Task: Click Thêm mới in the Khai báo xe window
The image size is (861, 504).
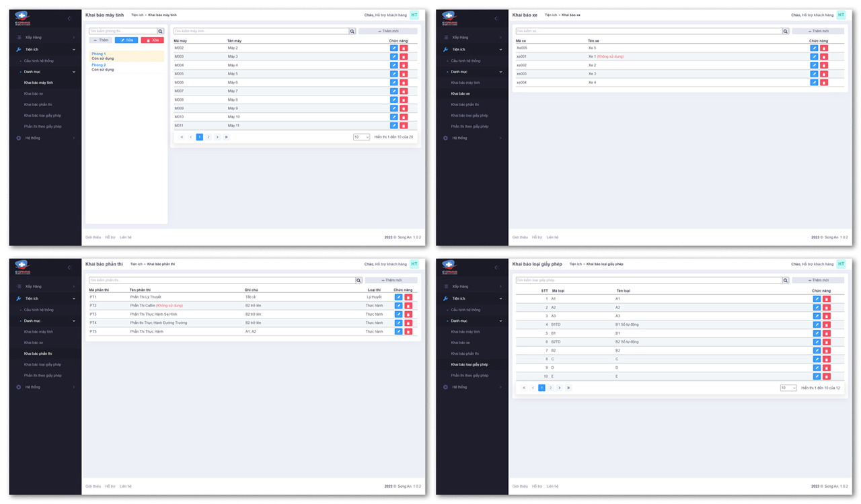Action: tap(818, 32)
